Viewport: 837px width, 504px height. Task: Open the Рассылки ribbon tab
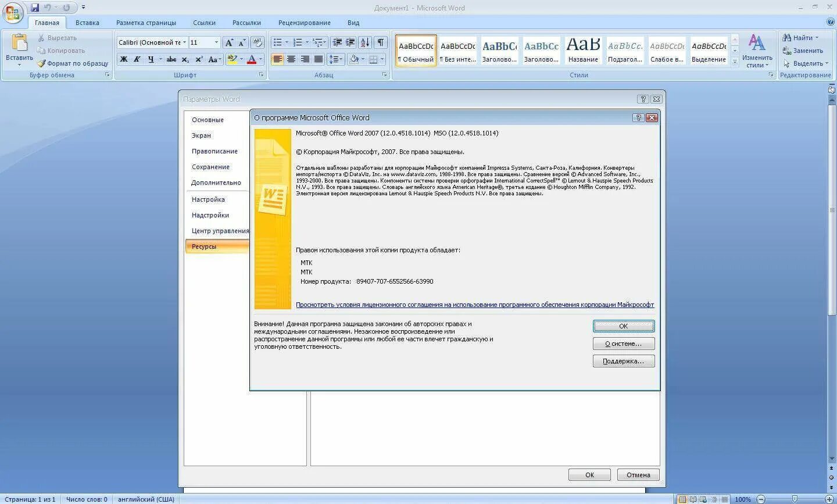pyautogui.click(x=246, y=23)
